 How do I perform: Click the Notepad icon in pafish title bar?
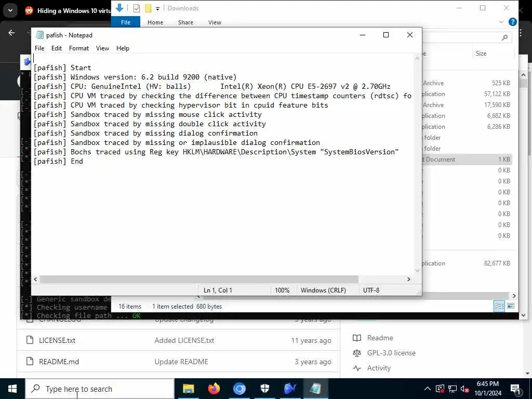click(39, 35)
